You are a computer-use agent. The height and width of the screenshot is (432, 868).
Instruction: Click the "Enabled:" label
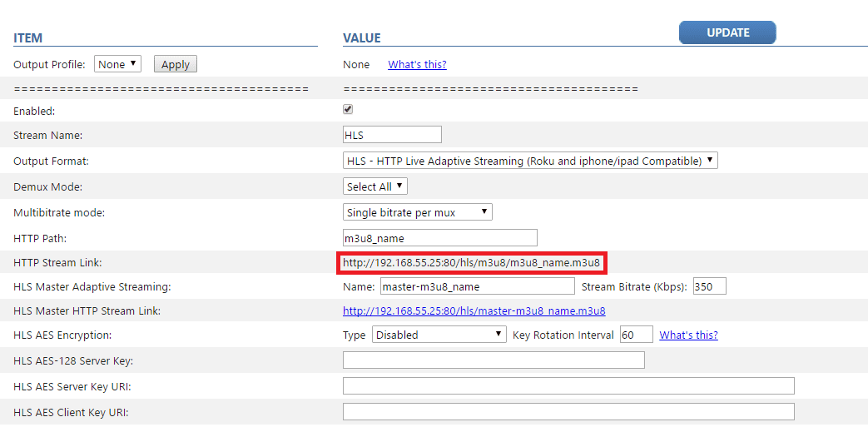[34, 111]
